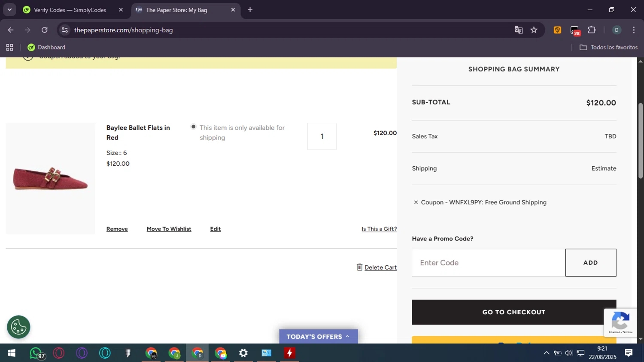Screen dimensions: 644x362
Task: Click the Delete Cart trash icon
Action: tap(360, 267)
